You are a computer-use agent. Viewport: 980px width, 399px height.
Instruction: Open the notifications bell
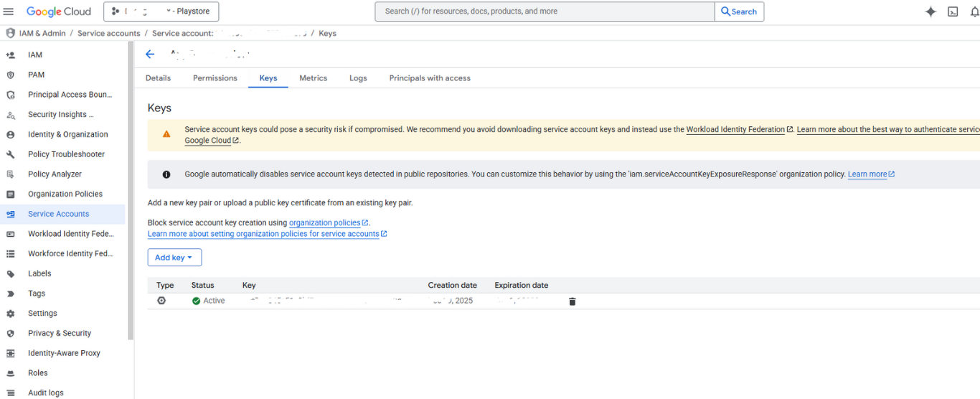pos(974,11)
